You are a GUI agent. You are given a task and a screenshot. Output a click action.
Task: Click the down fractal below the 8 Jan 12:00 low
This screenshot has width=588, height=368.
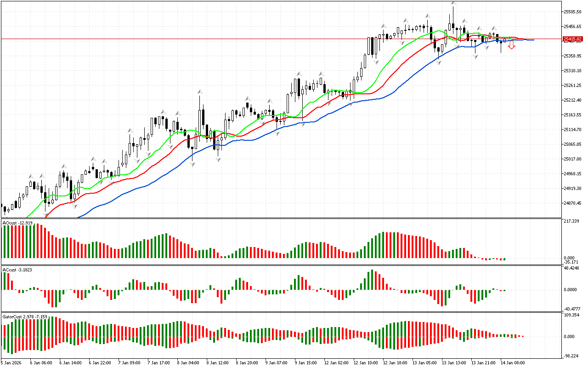tap(218, 160)
